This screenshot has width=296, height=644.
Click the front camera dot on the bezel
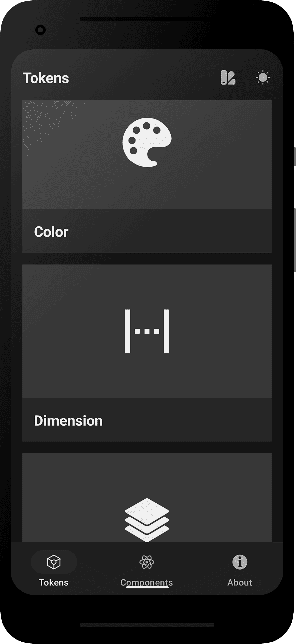40,30
